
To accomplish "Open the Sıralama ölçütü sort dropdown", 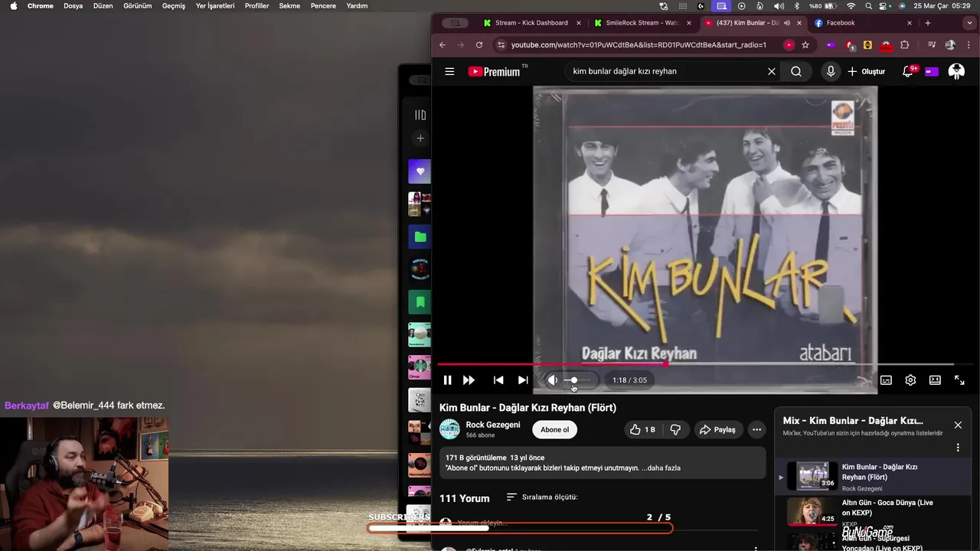I will (542, 497).
